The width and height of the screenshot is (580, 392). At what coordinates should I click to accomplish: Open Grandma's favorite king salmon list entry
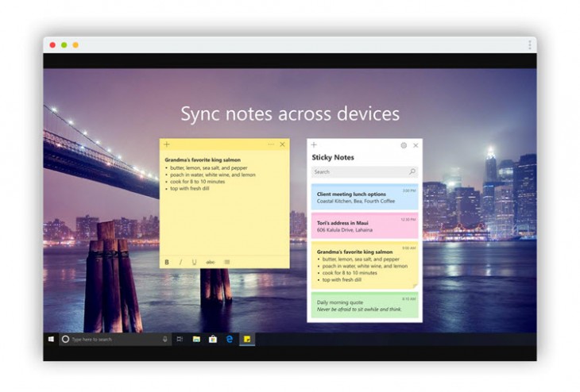(x=365, y=266)
